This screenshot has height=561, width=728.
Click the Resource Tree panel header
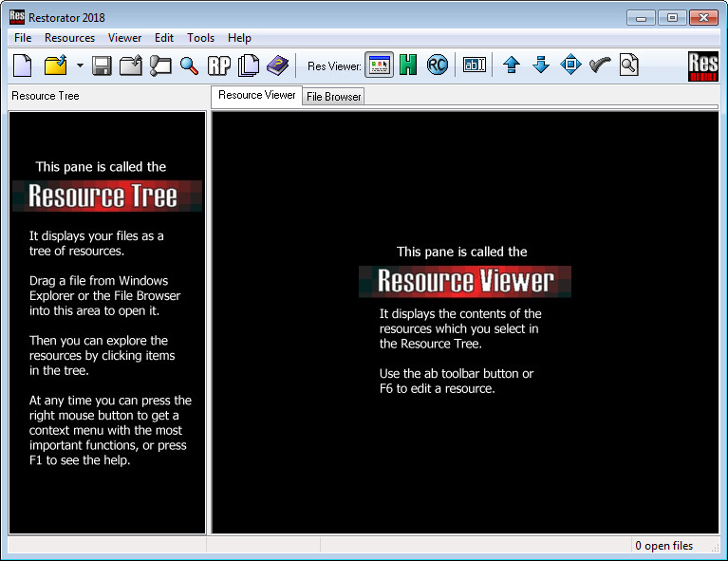click(x=45, y=96)
